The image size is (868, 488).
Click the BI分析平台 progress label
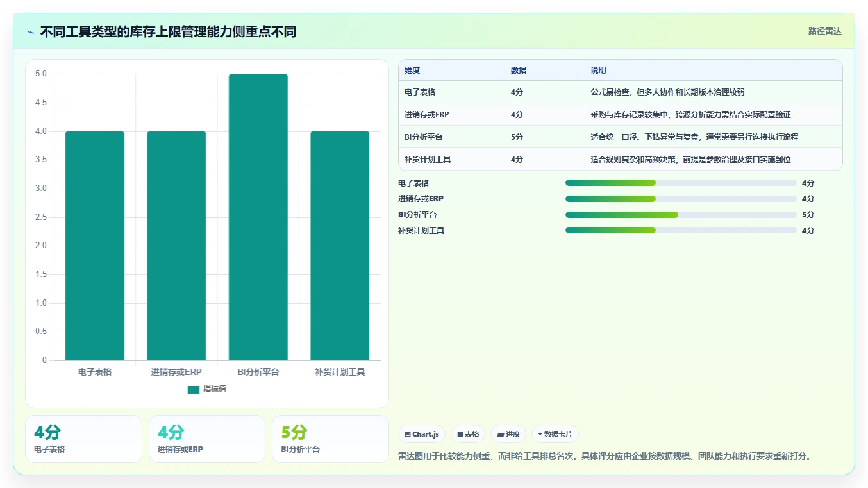click(x=417, y=215)
